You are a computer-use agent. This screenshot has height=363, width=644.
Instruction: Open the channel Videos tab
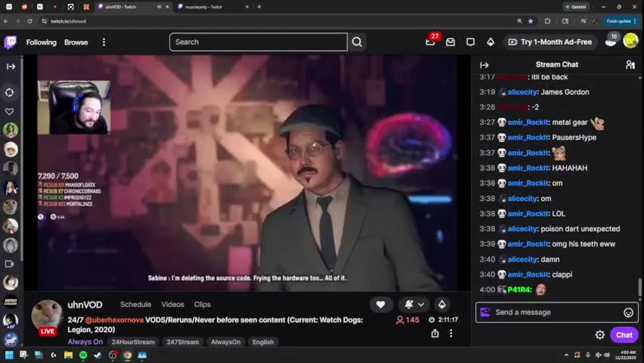pos(173,305)
